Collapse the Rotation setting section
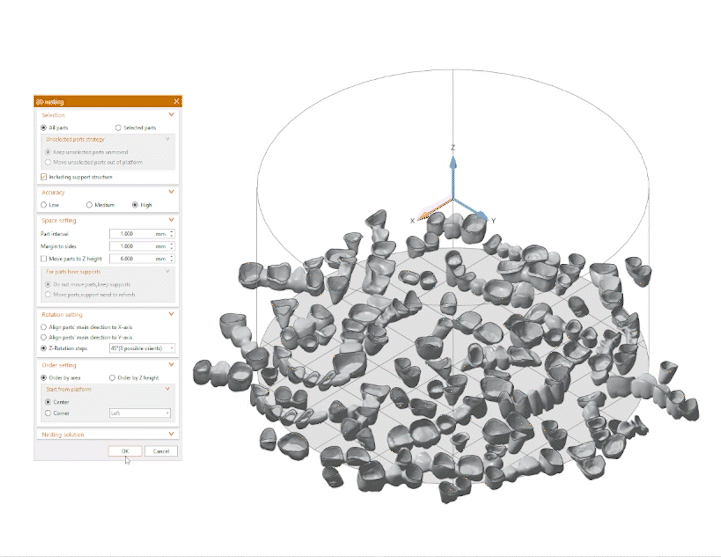 [172, 314]
